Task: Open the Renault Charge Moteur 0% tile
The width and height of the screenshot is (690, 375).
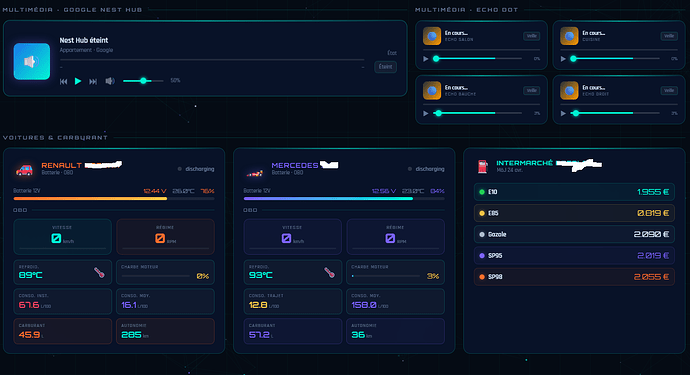Action: (165, 272)
